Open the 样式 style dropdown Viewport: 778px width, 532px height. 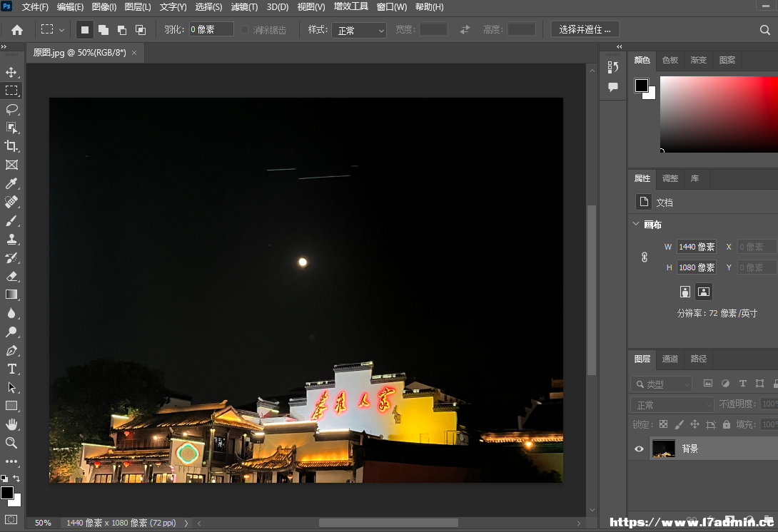point(359,30)
